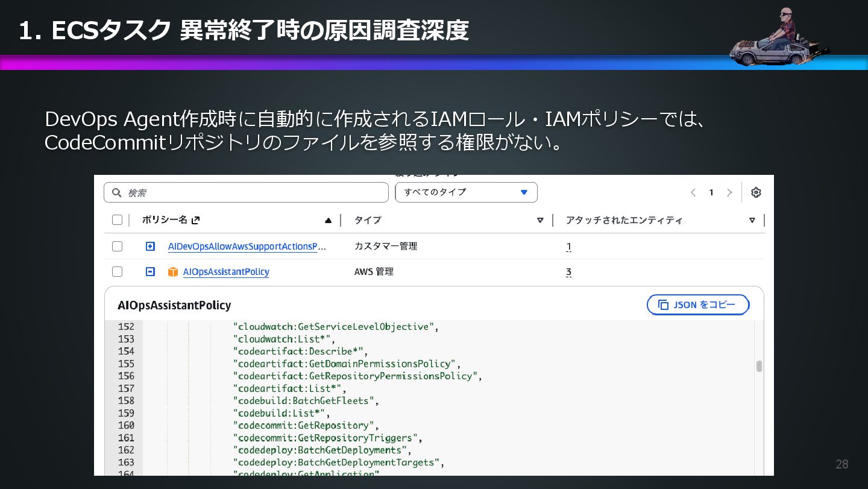Click the search magnifier icon
The width and height of the screenshot is (868, 489).
pos(117,192)
